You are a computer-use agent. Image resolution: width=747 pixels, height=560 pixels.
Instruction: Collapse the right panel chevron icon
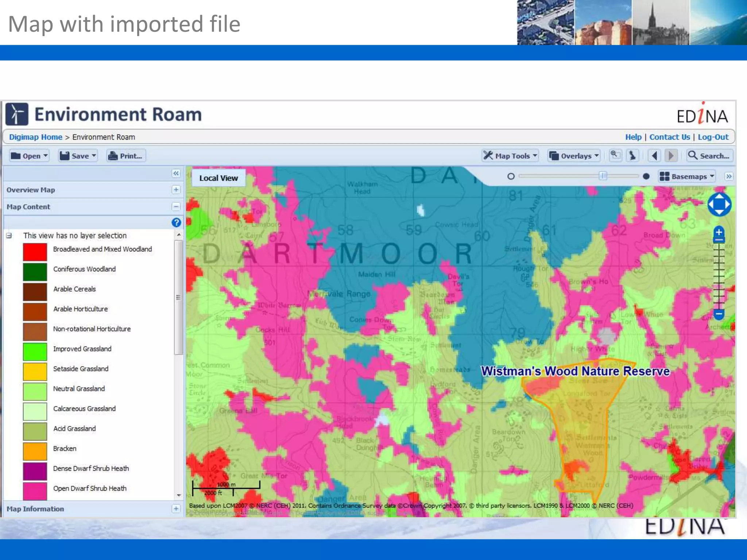728,176
